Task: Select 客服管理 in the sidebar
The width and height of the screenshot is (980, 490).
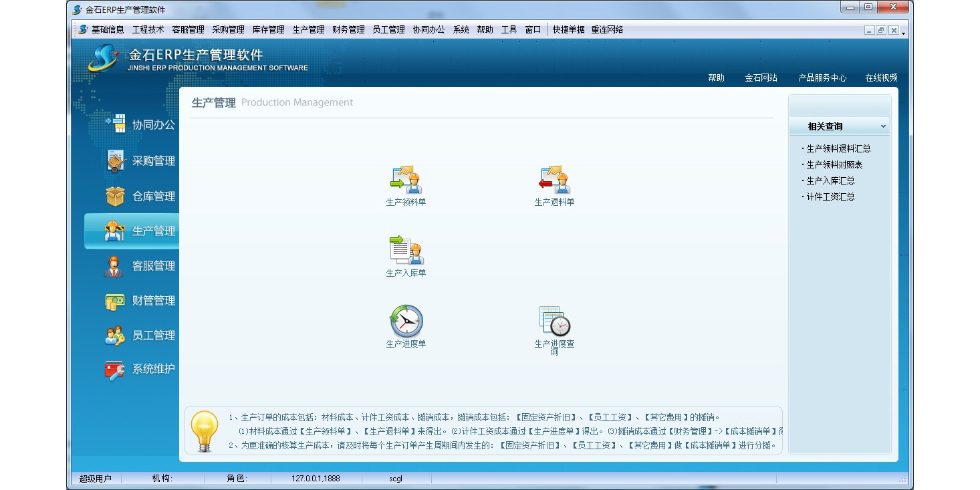Action: click(x=140, y=266)
